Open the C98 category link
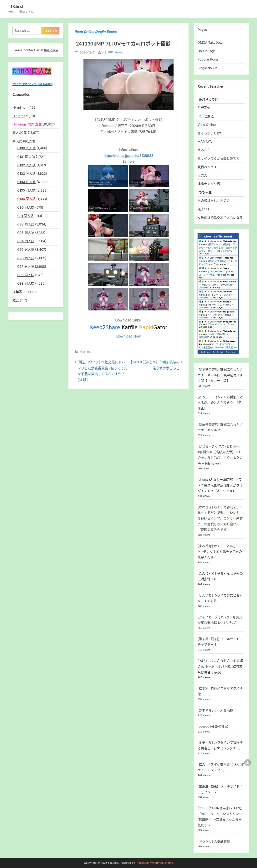 click(x=26, y=275)
